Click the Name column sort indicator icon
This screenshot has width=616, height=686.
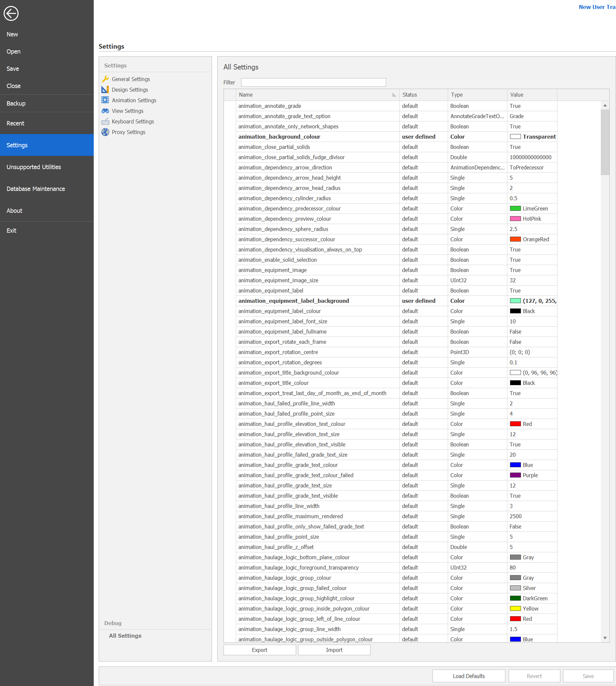[x=394, y=95]
